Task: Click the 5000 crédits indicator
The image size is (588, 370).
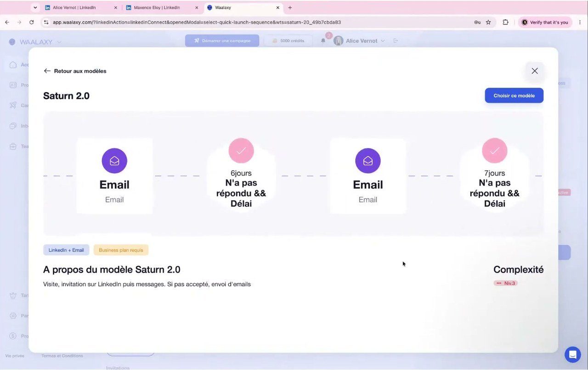Action: click(288, 41)
